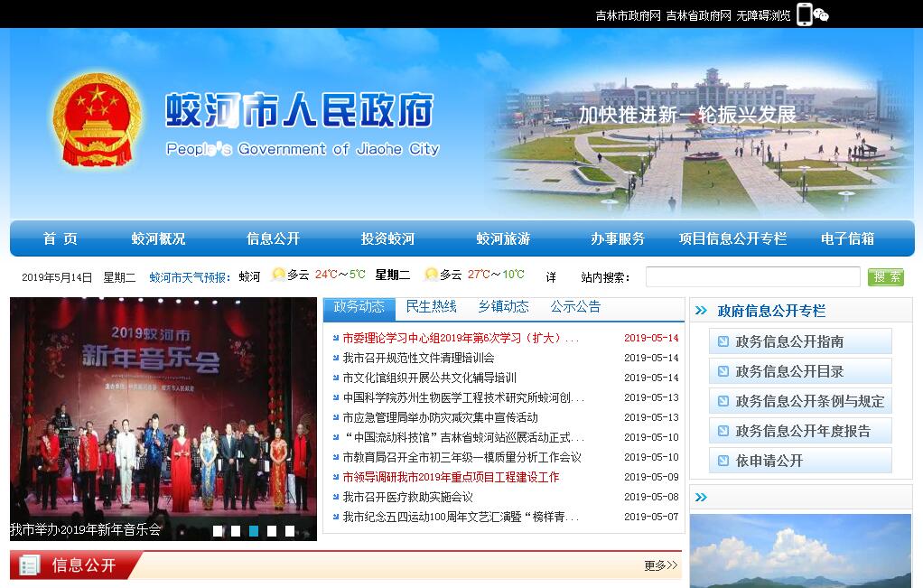Viewport: 923px width, 588px height.
Task: Select the last carousel slide indicator
Action: tap(290, 531)
